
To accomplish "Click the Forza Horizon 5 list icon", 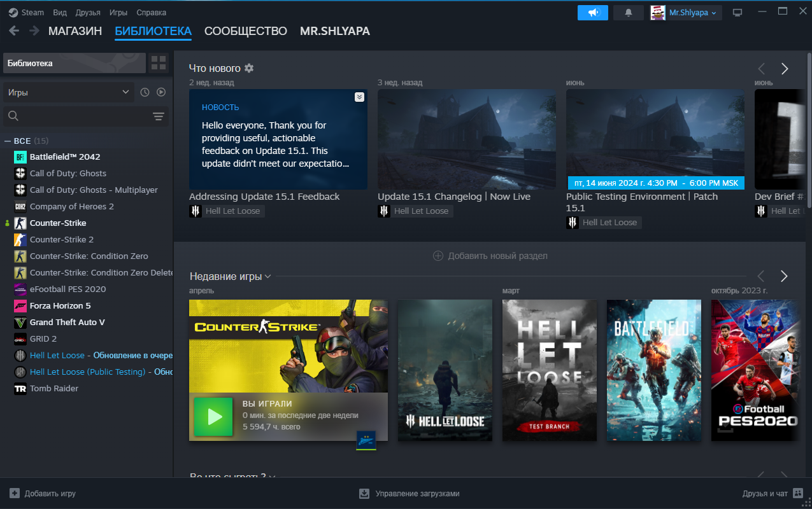I will pyautogui.click(x=20, y=306).
